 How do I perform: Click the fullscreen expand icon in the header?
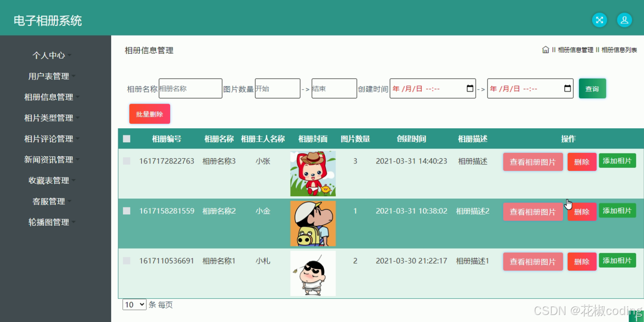pyautogui.click(x=599, y=20)
